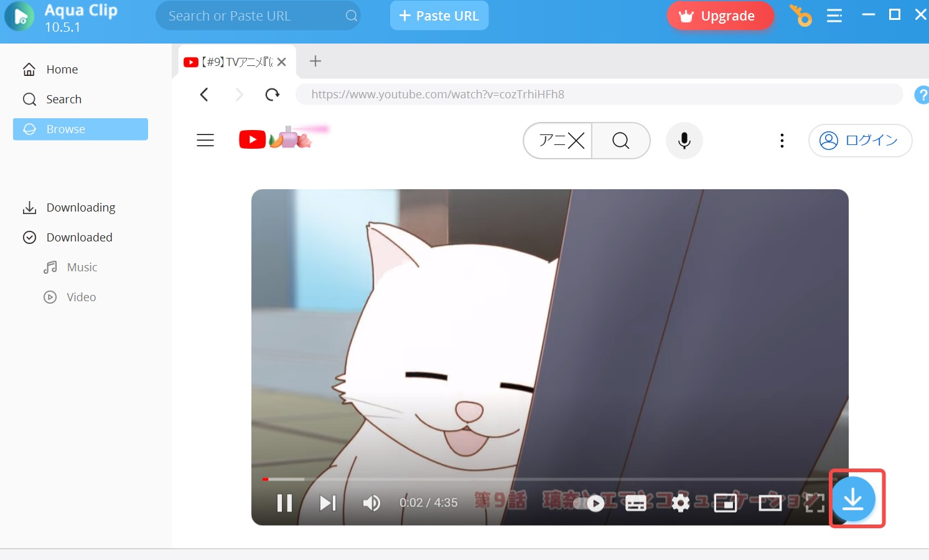Pause the video

point(284,503)
